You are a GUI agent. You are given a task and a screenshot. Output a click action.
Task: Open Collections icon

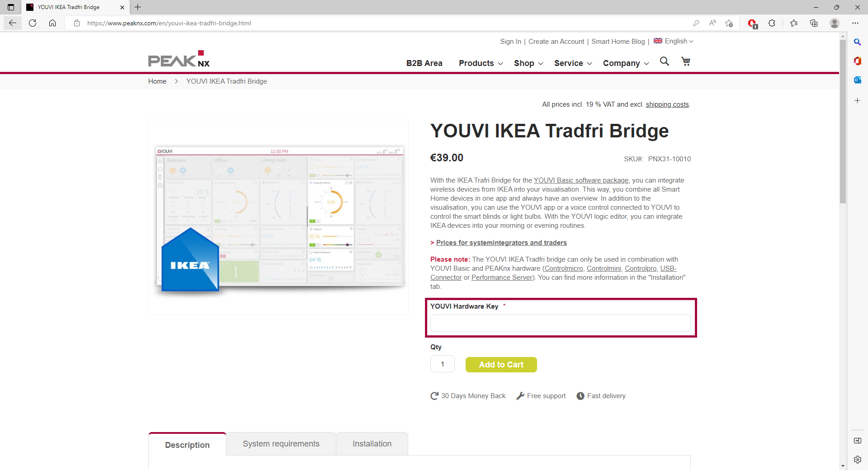click(x=814, y=23)
